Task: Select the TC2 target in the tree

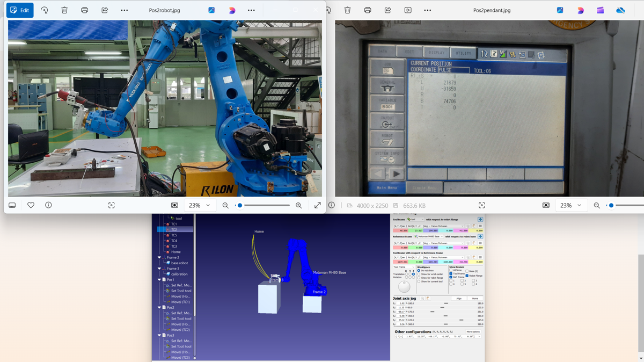Action: 174,230
